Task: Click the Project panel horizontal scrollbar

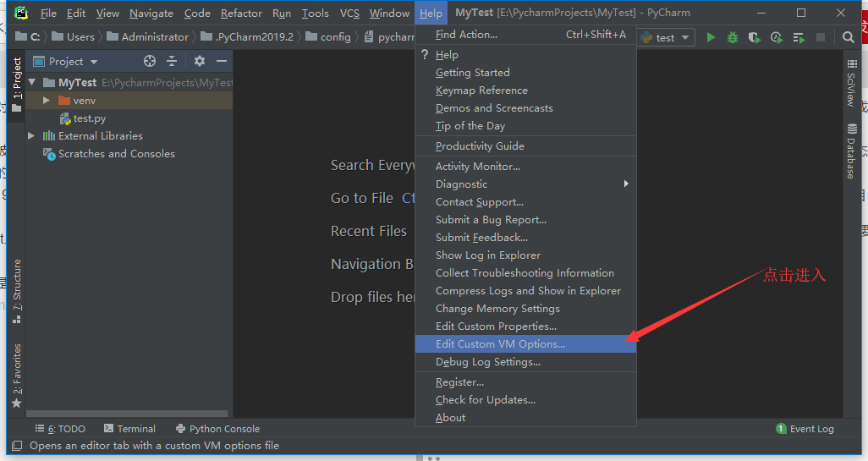Action: (127, 414)
